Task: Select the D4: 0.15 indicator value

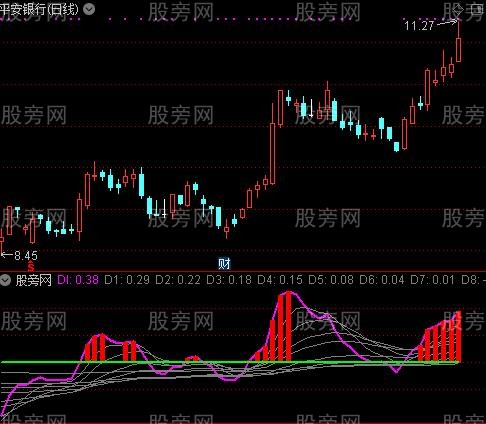Action: [280, 280]
